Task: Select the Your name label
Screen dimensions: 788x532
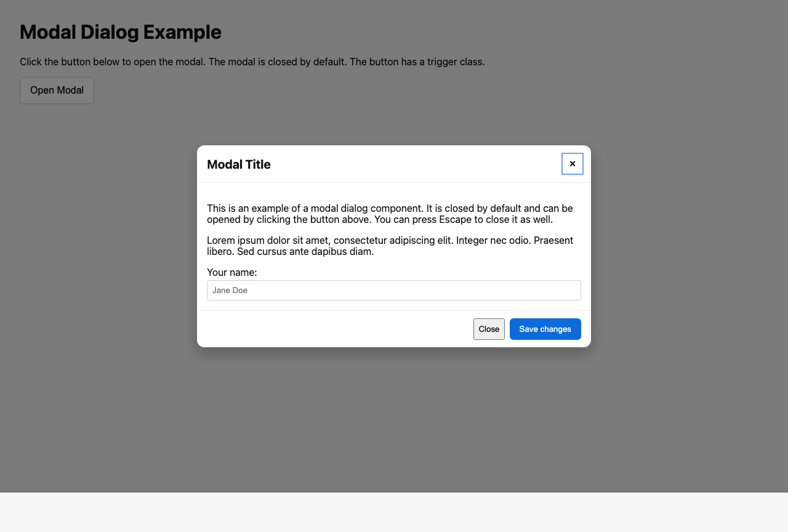Action: click(232, 272)
